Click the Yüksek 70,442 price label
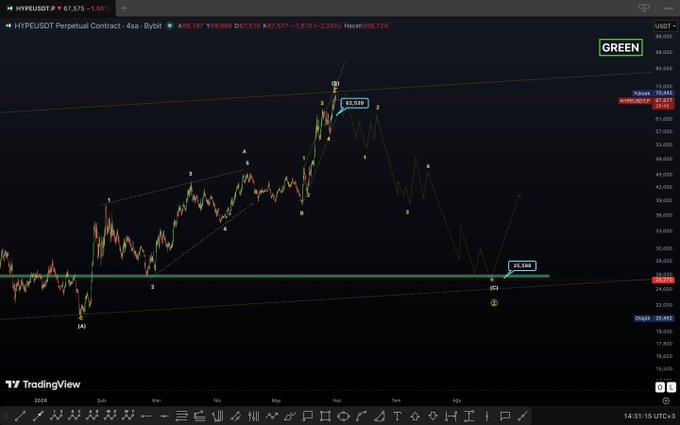Screen dimensions: 680x425 pos(652,93)
